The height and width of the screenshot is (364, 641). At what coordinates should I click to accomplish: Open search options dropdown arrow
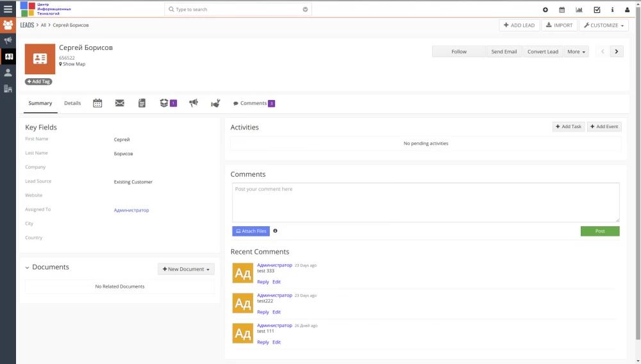pyautogui.click(x=305, y=10)
